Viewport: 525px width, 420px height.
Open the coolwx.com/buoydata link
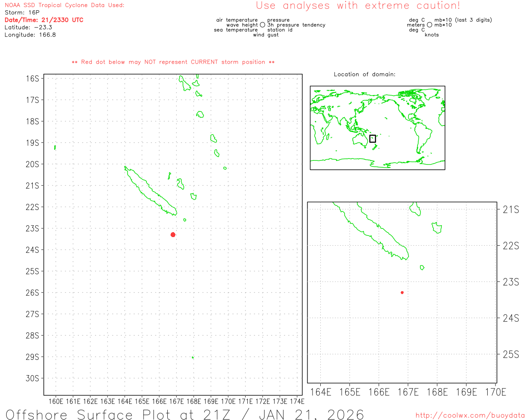470,415
